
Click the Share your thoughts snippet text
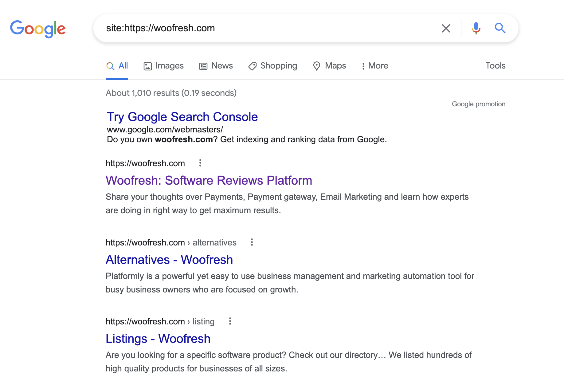(287, 203)
